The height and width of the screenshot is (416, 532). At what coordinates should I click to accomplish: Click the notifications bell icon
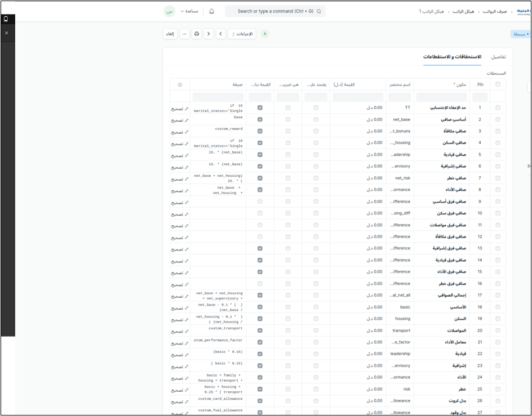pyautogui.click(x=211, y=11)
